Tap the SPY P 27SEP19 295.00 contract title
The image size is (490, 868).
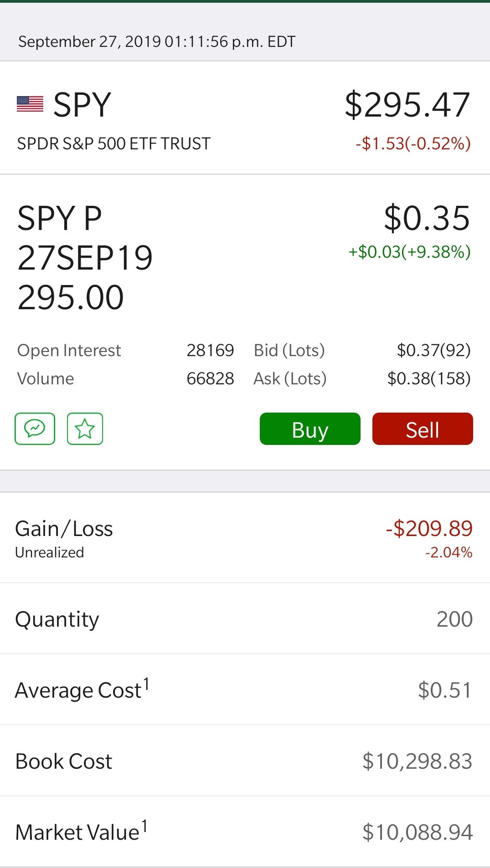pos(85,258)
